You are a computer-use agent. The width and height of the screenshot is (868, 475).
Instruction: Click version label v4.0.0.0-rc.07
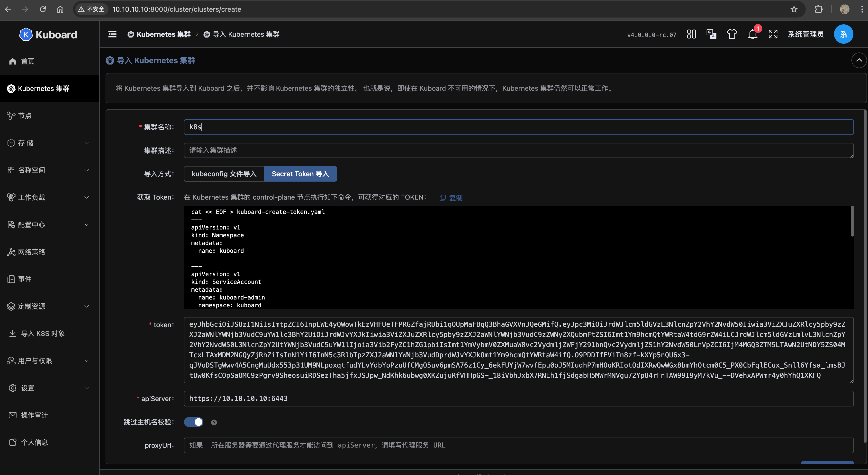(x=651, y=35)
